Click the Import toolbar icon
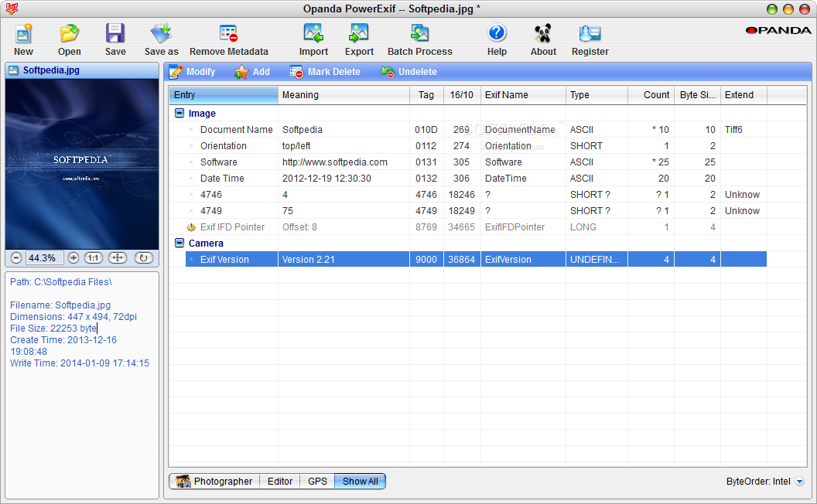 (x=313, y=33)
